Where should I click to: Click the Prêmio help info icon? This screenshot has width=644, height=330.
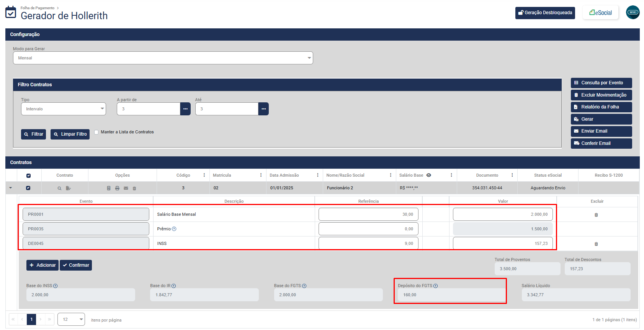point(174,229)
